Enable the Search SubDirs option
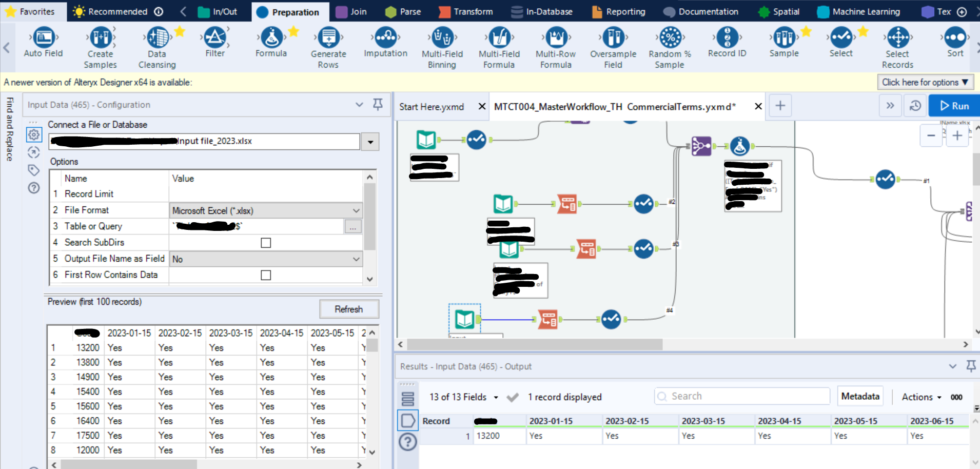This screenshot has width=980, height=469. [265, 242]
